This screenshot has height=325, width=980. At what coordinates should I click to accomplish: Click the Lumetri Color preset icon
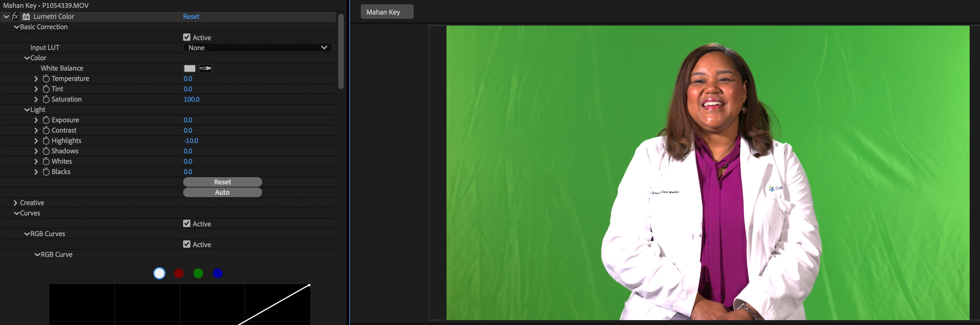[26, 17]
